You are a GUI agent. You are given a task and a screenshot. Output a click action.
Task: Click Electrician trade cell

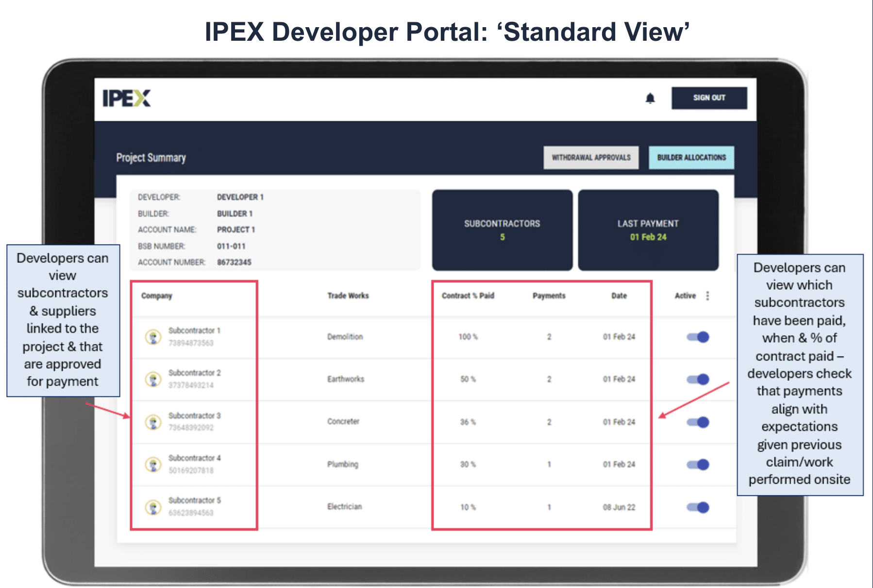point(344,506)
